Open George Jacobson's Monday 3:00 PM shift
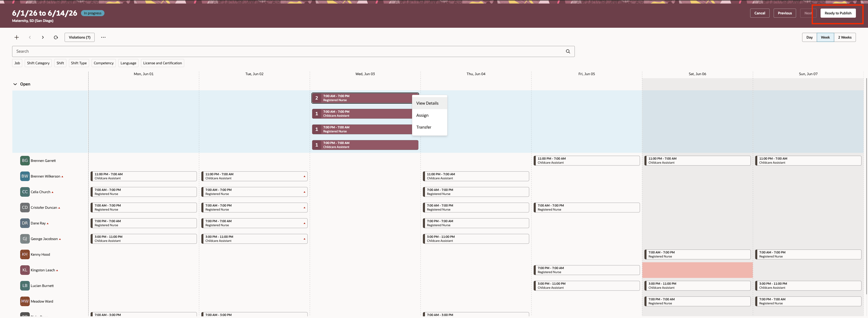 tap(144, 239)
